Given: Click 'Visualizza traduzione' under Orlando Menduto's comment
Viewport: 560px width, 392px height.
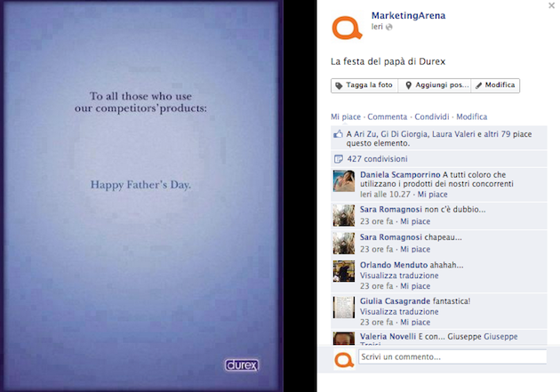Looking at the screenshot, I should coord(399,276).
